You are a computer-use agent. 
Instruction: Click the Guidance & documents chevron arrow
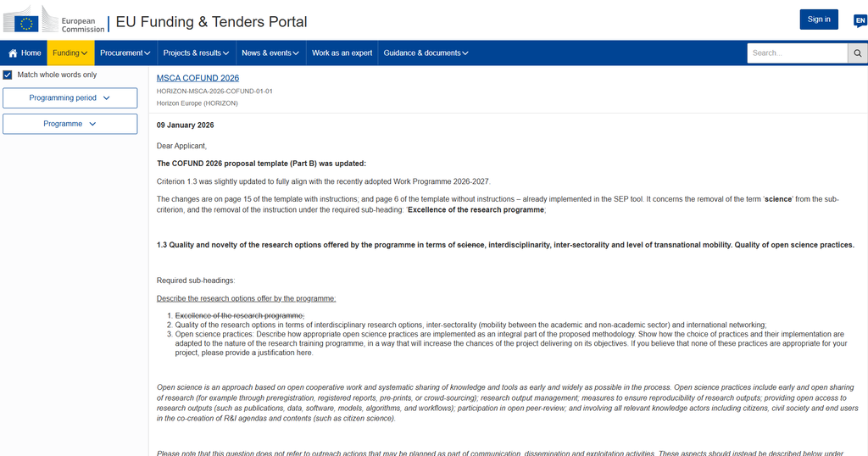tap(465, 53)
